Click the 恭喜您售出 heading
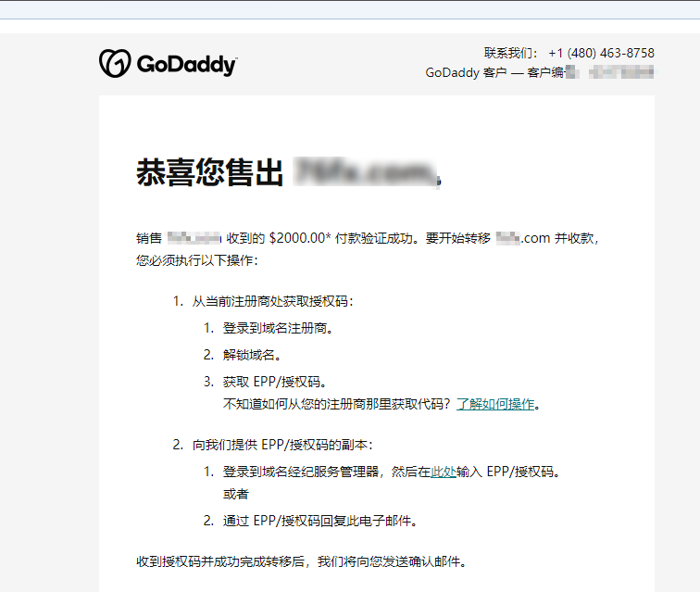The image size is (700, 592). point(209,172)
